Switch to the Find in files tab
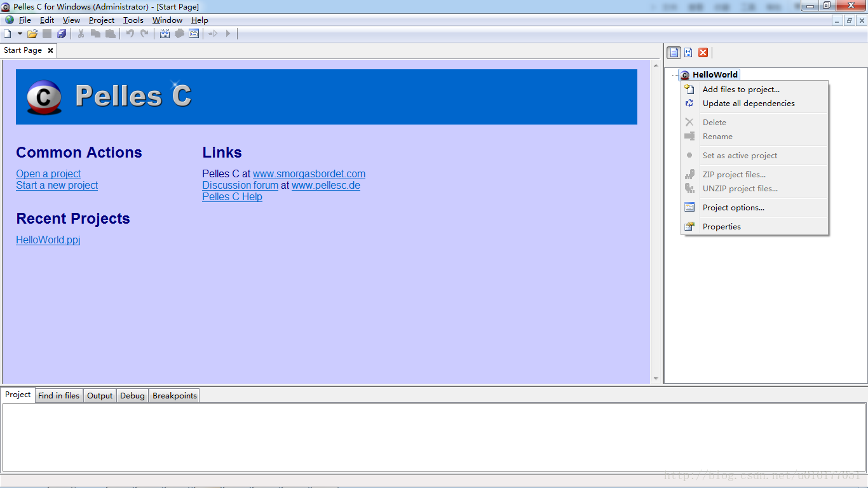 pyautogui.click(x=58, y=395)
